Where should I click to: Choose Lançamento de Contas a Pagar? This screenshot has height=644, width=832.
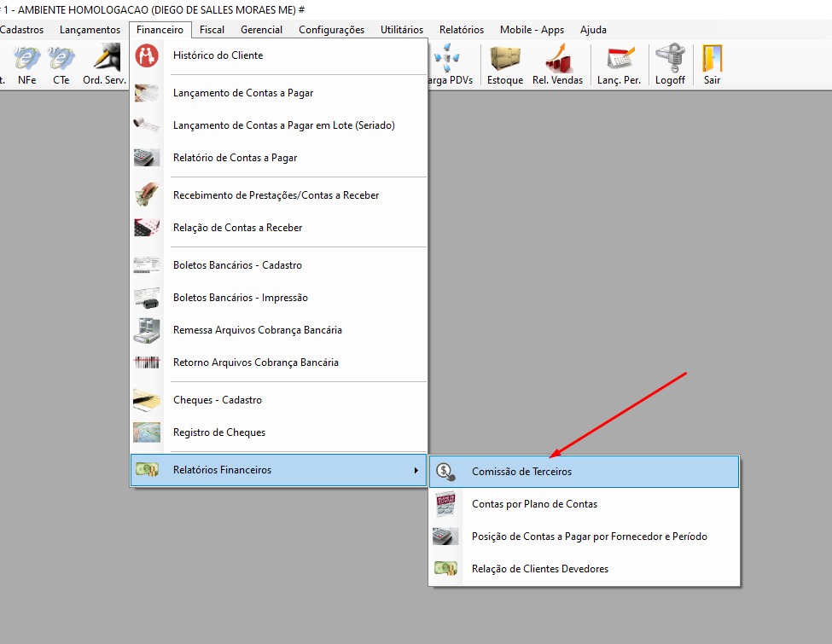(x=278, y=93)
